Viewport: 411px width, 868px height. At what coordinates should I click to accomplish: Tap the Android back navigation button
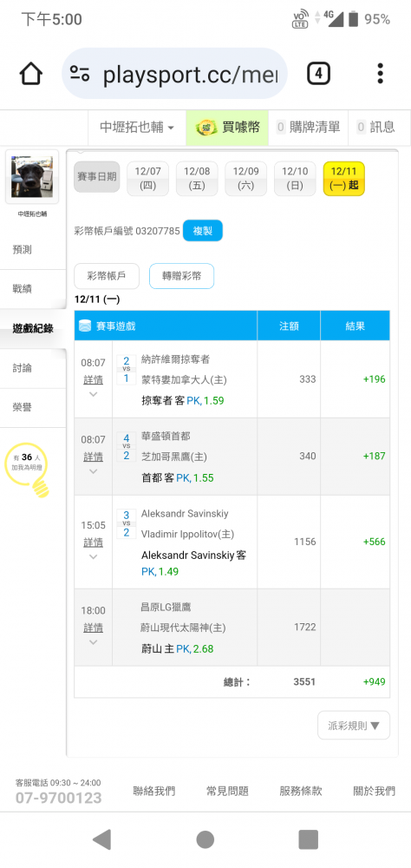coord(101,839)
